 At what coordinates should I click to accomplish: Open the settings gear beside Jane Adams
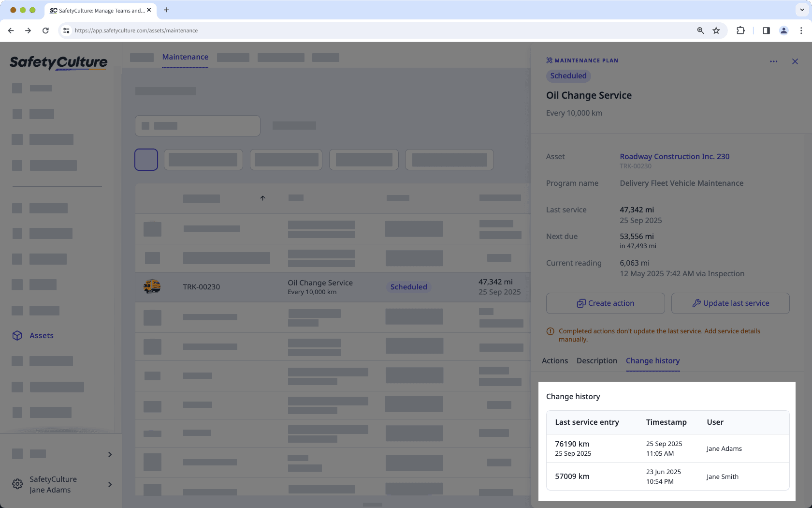pos(17,484)
